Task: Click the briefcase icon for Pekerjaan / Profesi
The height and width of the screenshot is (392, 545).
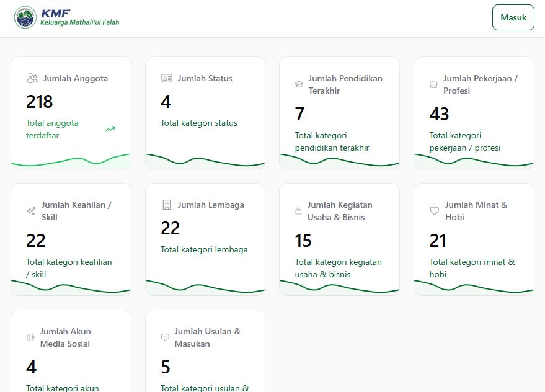Action: 433,84
